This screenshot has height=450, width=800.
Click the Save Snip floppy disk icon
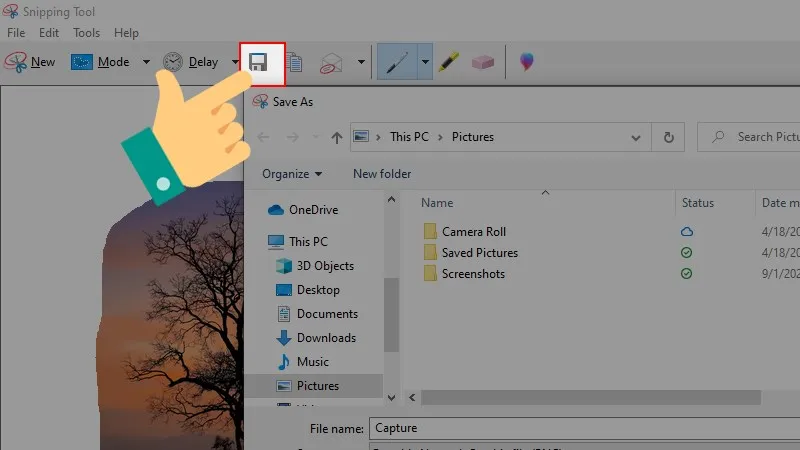coord(258,62)
